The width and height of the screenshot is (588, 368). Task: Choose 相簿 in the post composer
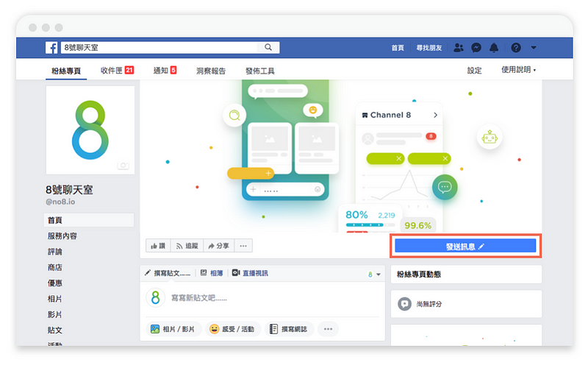212,273
